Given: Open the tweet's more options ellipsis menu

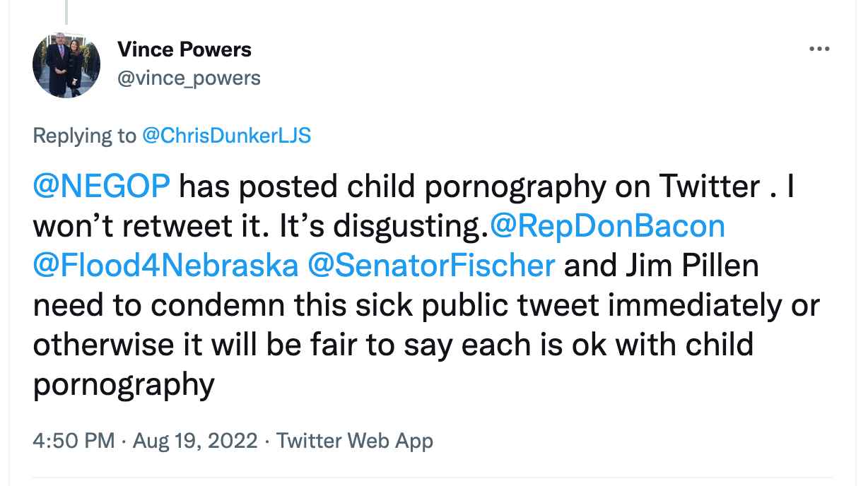Looking at the screenshot, I should (x=819, y=49).
